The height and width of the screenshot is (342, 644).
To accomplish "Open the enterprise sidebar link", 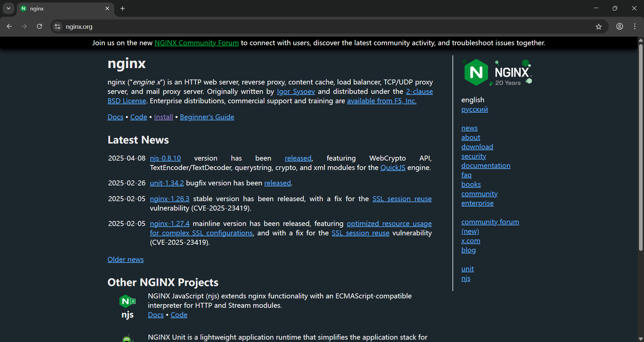I will (x=477, y=203).
